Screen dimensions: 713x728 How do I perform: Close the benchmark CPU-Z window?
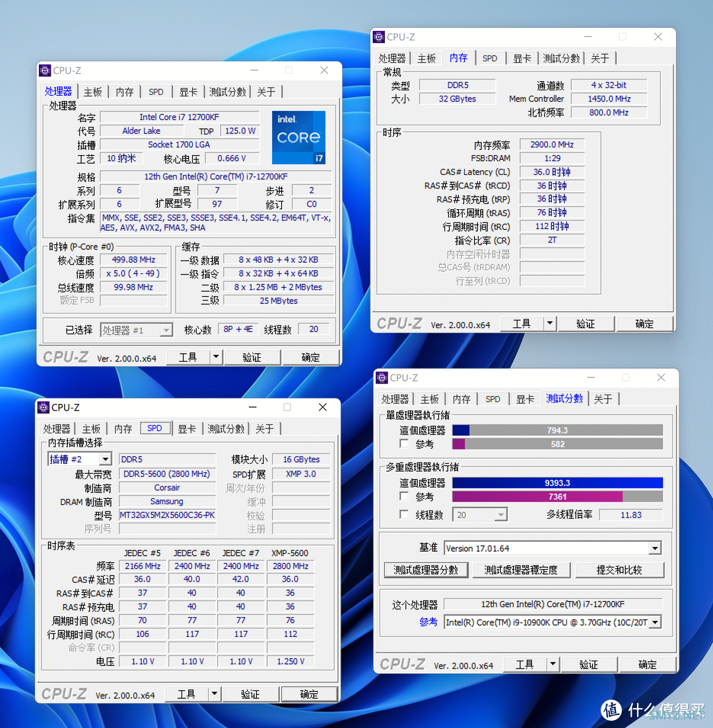point(661,378)
